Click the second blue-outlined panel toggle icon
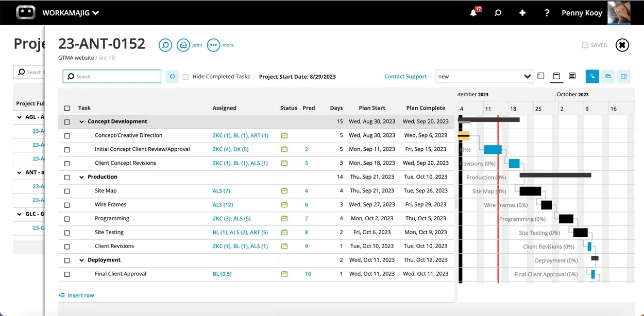644x316 pixels. coord(608,76)
